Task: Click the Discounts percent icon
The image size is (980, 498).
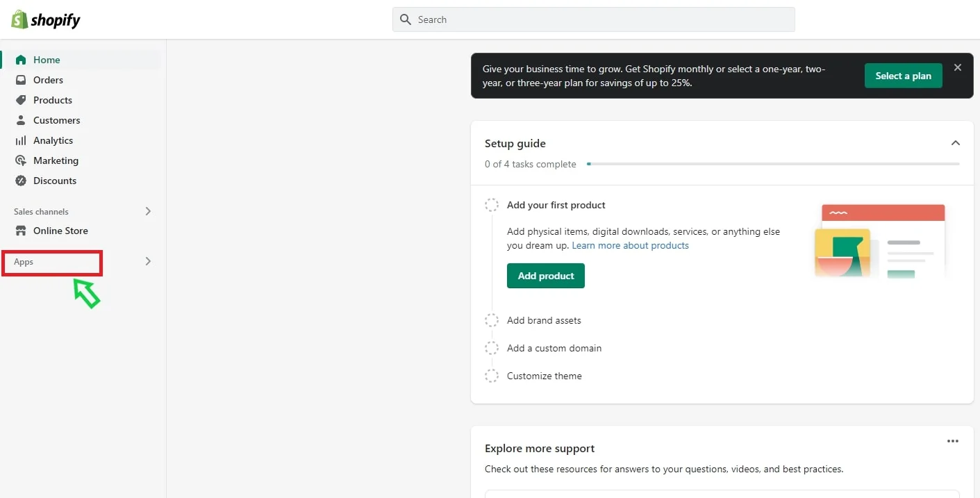Action: (x=21, y=181)
